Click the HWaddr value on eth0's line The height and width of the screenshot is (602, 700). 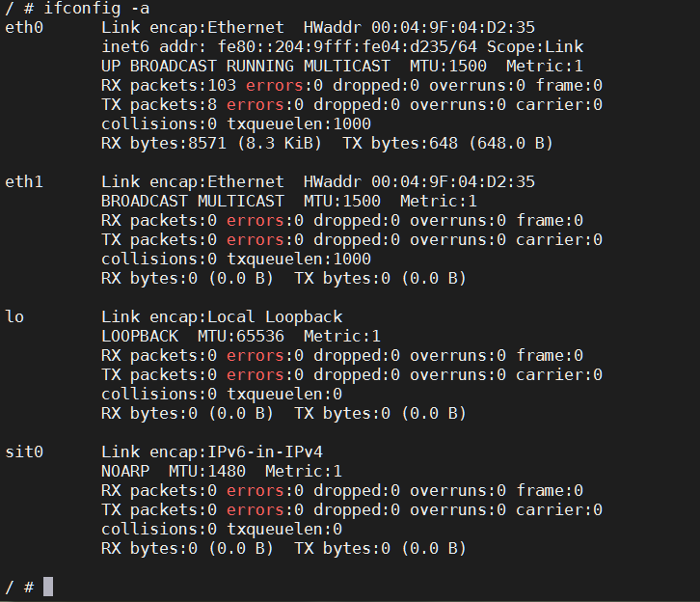(453, 27)
